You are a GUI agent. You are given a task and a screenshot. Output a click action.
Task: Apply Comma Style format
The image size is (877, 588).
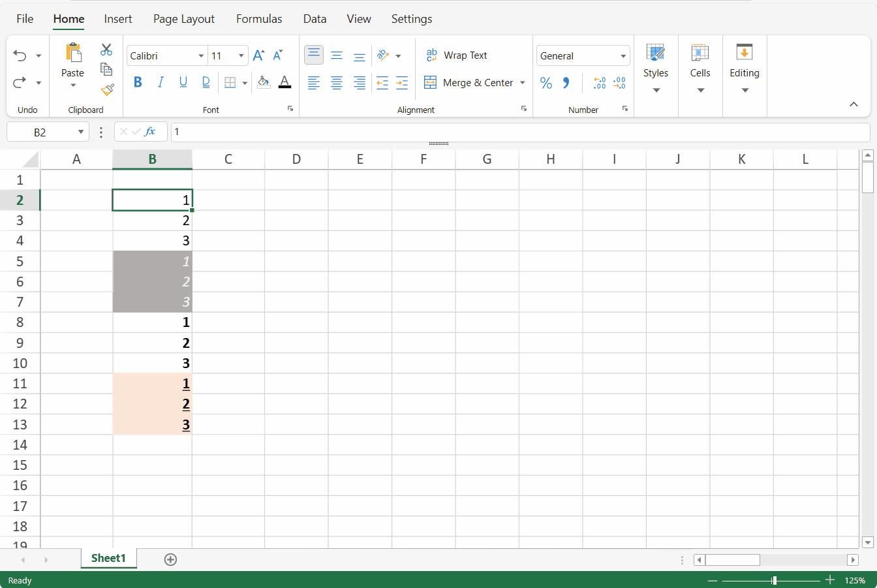pyautogui.click(x=566, y=83)
